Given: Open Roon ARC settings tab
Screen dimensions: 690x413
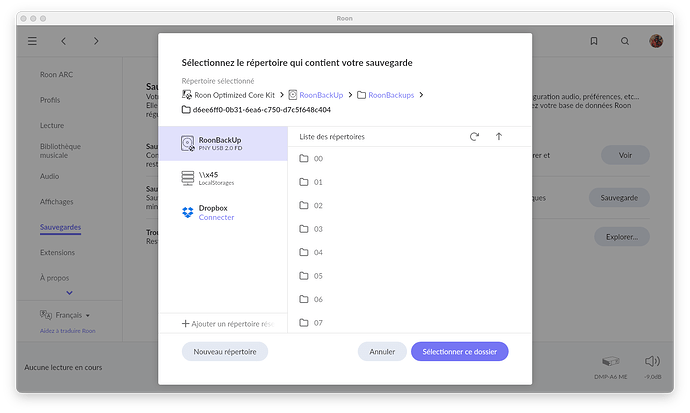Looking at the screenshot, I should (56, 74).
